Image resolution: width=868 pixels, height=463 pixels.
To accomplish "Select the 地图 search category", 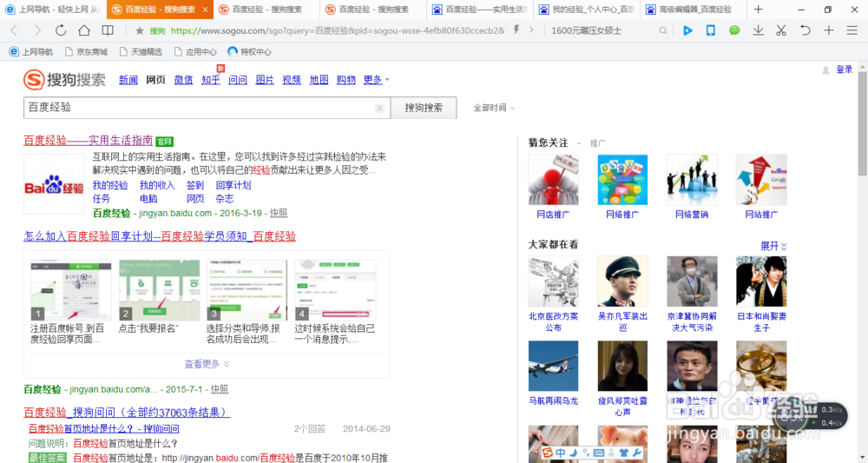I will [319, 80].
